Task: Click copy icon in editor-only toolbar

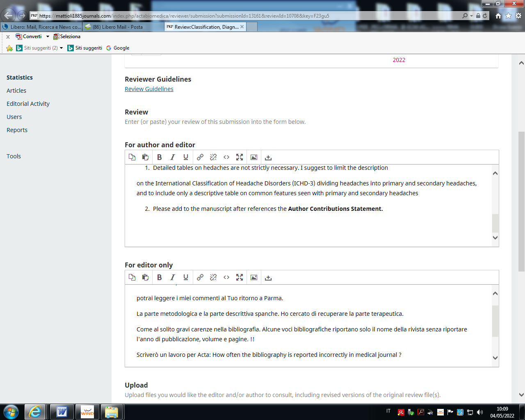Action: tap(132, 277)
